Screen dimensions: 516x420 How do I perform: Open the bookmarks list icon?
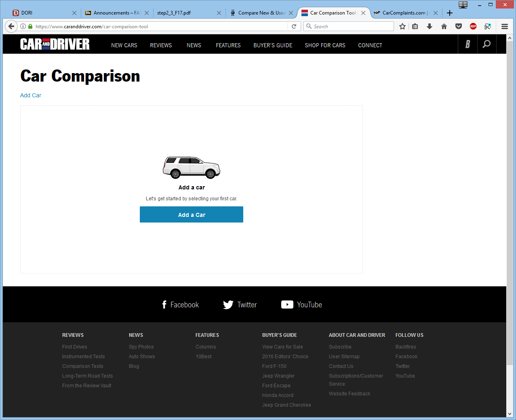(x=415, y=26)
